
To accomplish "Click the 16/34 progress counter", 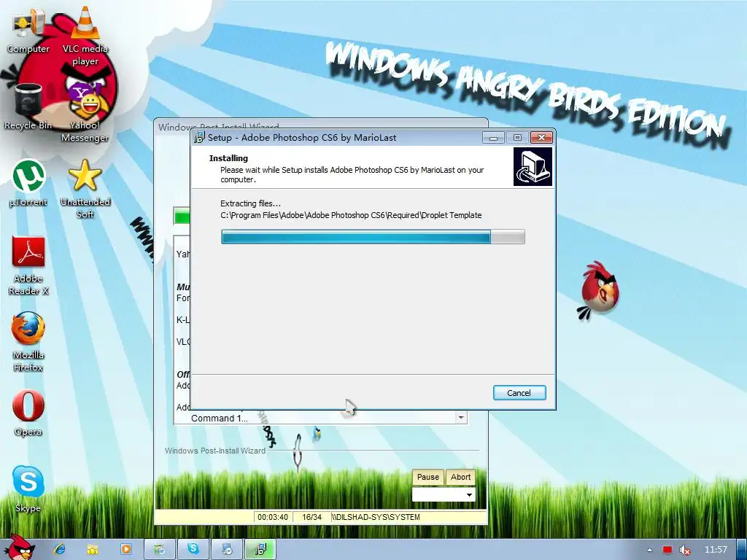I will pos(311,517).
